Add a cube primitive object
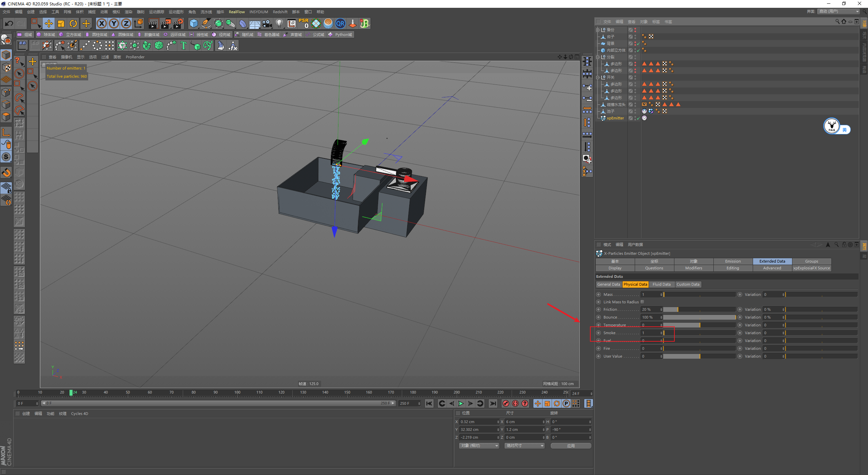Screen dimensions: 868x475 tap(194, 23)
